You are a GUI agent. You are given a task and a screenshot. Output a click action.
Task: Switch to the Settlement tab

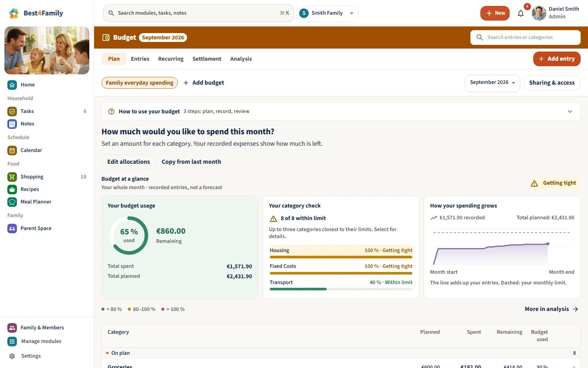coord(207,59)
